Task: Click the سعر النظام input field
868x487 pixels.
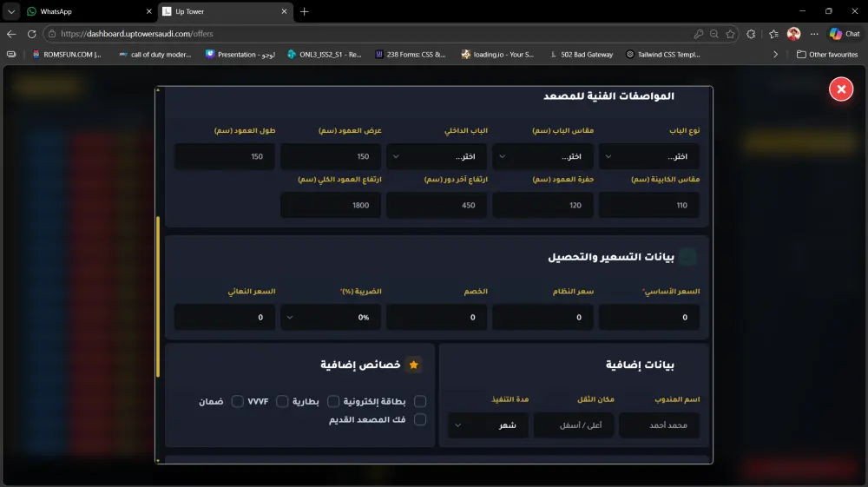Action: click(542, 317)
